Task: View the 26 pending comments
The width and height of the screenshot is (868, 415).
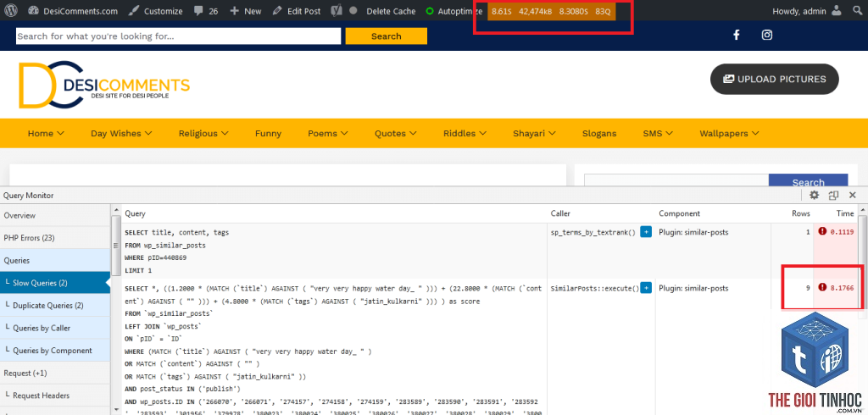Action: pyautogui.click(x=206, y=11)
